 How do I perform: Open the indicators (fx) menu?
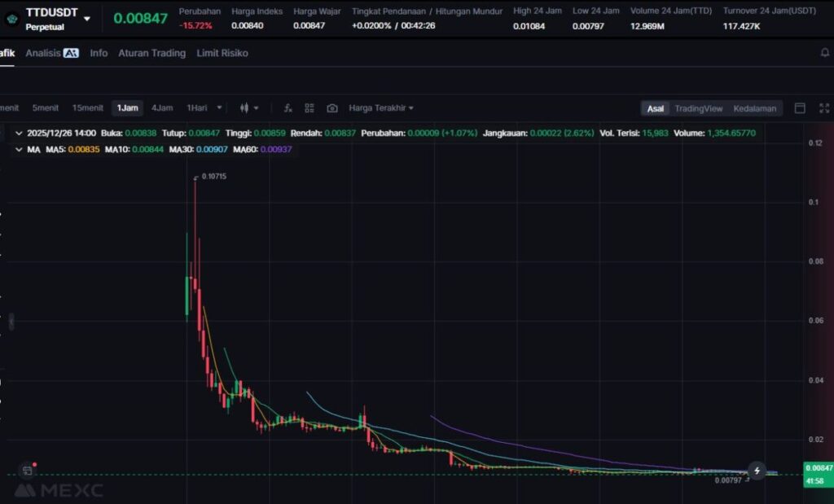click(x=288, y=107)
